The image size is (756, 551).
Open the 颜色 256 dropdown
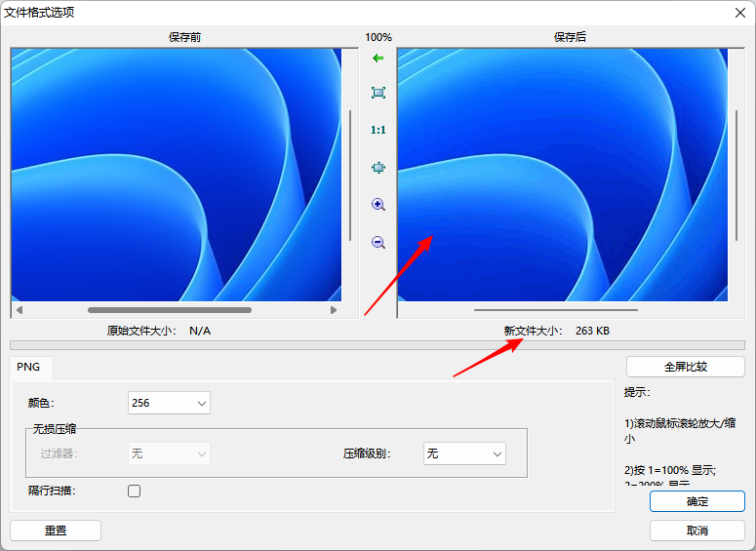169,403
